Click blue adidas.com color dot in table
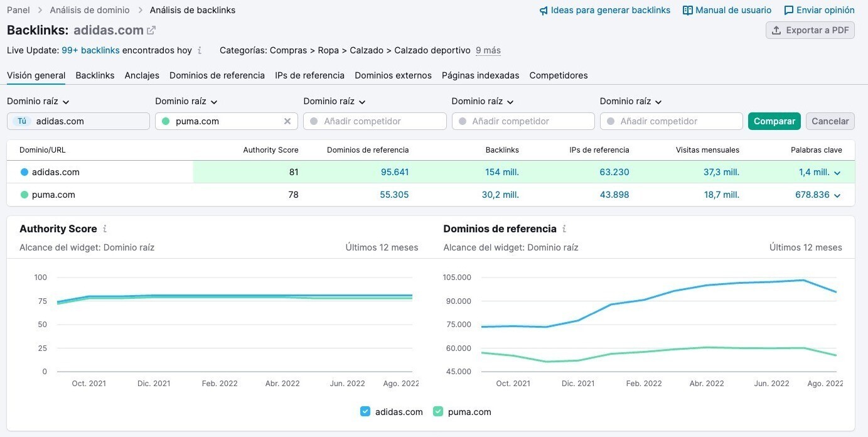 pos(24,172)
